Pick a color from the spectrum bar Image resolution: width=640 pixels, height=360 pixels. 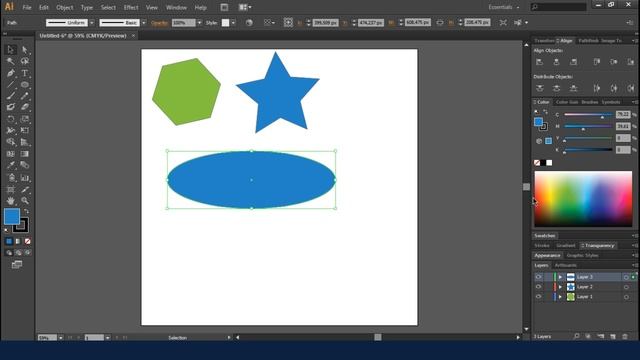pyautogui.click(x=583, y=199)
